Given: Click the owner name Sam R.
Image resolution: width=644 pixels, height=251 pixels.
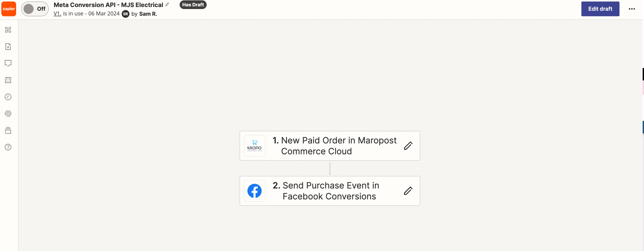Looking at the screenshot, I should pos(148,14).
